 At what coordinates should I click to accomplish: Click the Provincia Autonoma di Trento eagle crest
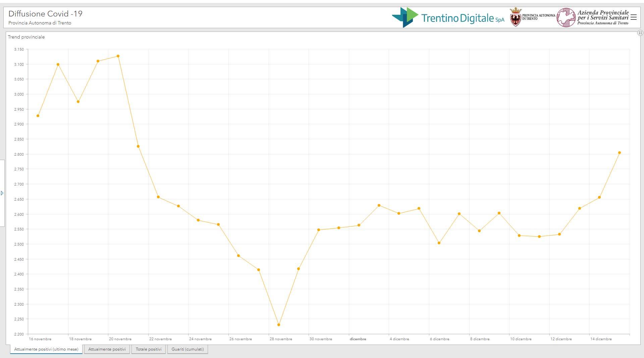click(515, 17)
